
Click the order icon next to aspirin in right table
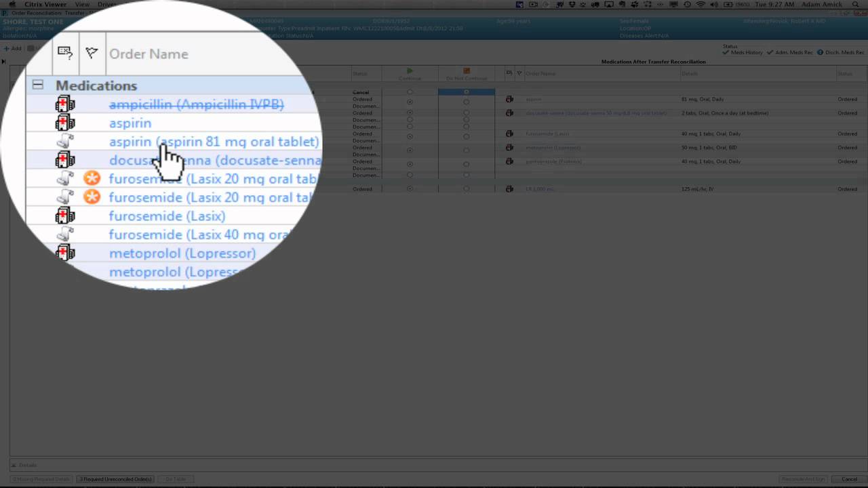coord(509,99)
